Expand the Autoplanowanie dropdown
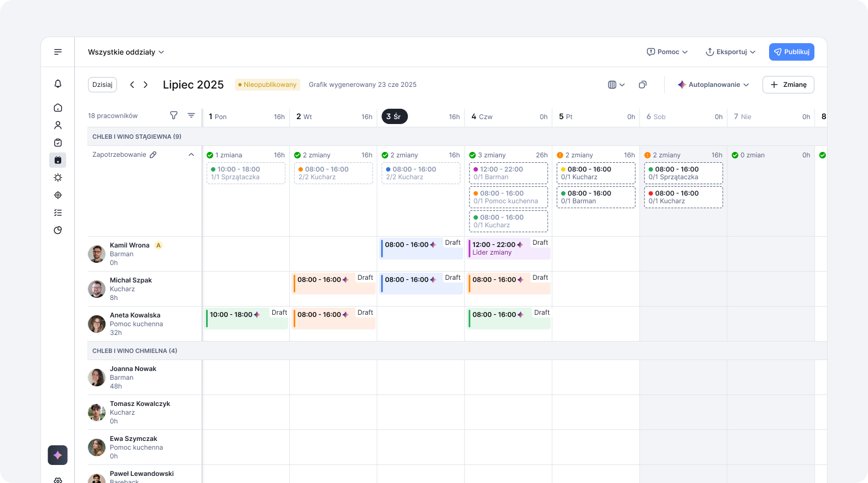Screen dimensions: 868x483 point(713,85)
